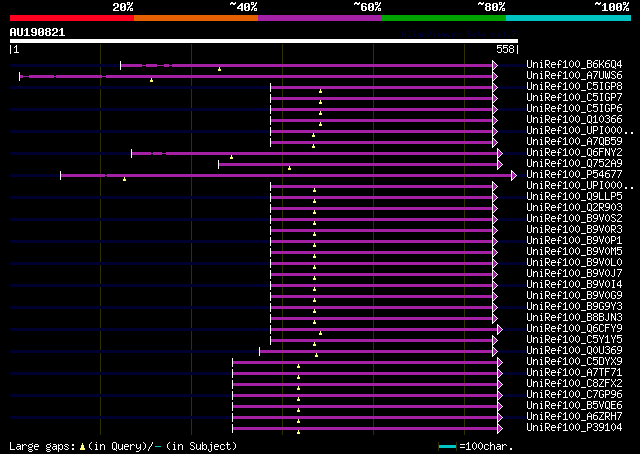Select the UniRef100_P54677 label
The width and height of the screenshot is (640, 454).
click(574, 175)
